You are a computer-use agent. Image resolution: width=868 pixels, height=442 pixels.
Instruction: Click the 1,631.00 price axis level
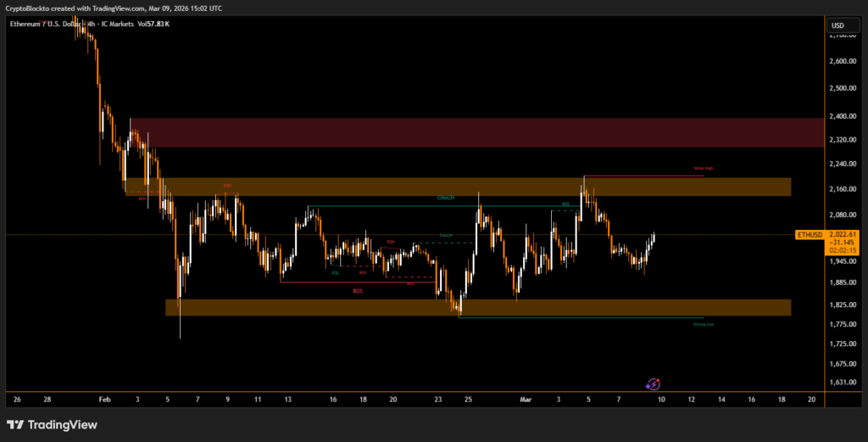point(843,383)
